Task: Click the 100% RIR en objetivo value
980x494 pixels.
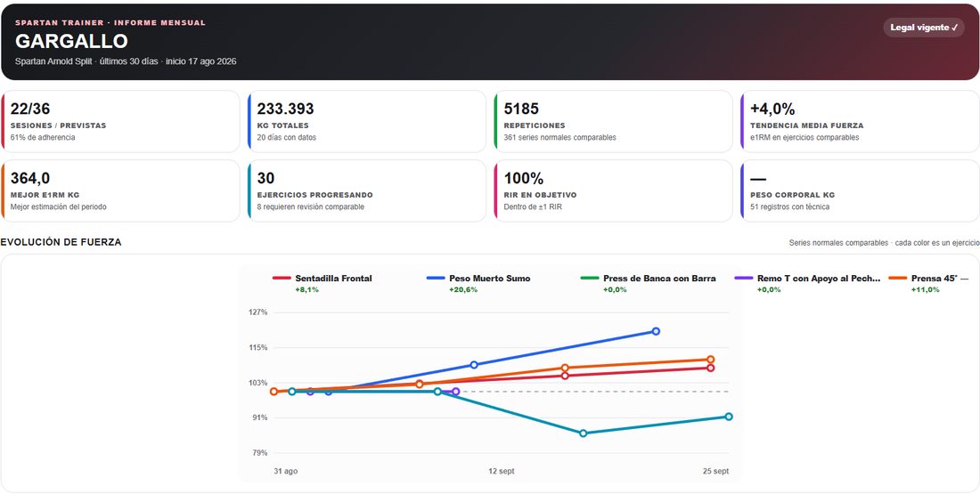Action: pyautogui.click(x=524, y=179)
